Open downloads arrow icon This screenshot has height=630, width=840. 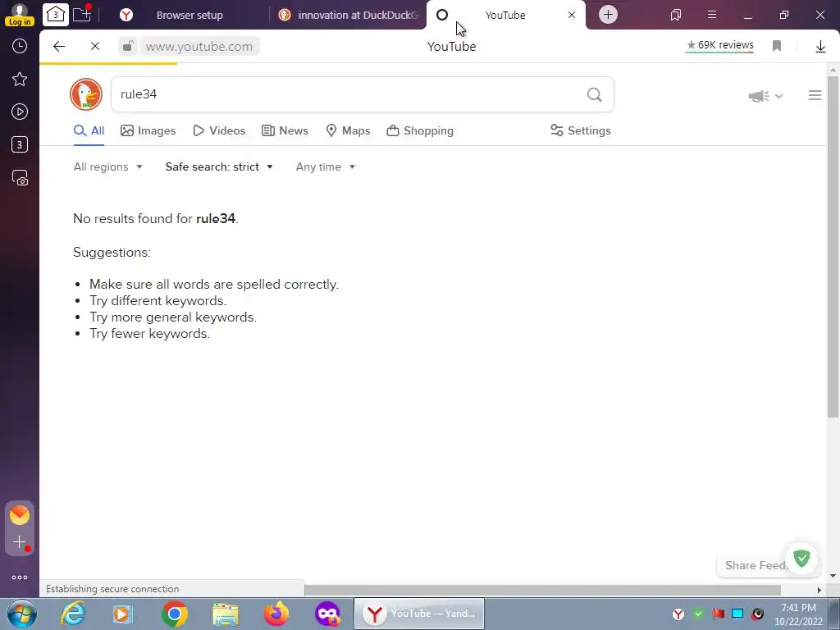pos(820,47)
